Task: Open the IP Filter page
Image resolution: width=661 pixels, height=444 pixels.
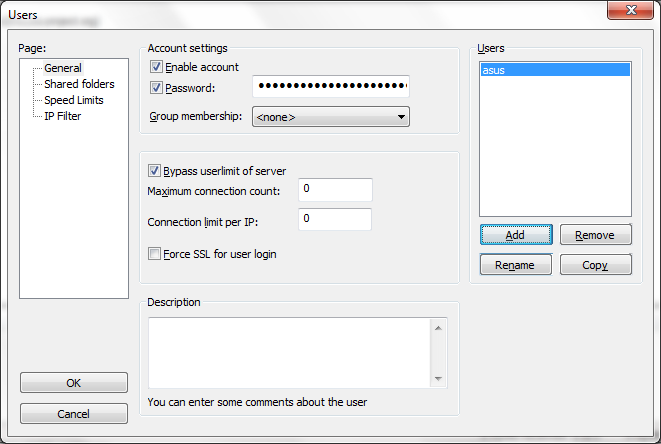Action: click(x=62, y=116)
